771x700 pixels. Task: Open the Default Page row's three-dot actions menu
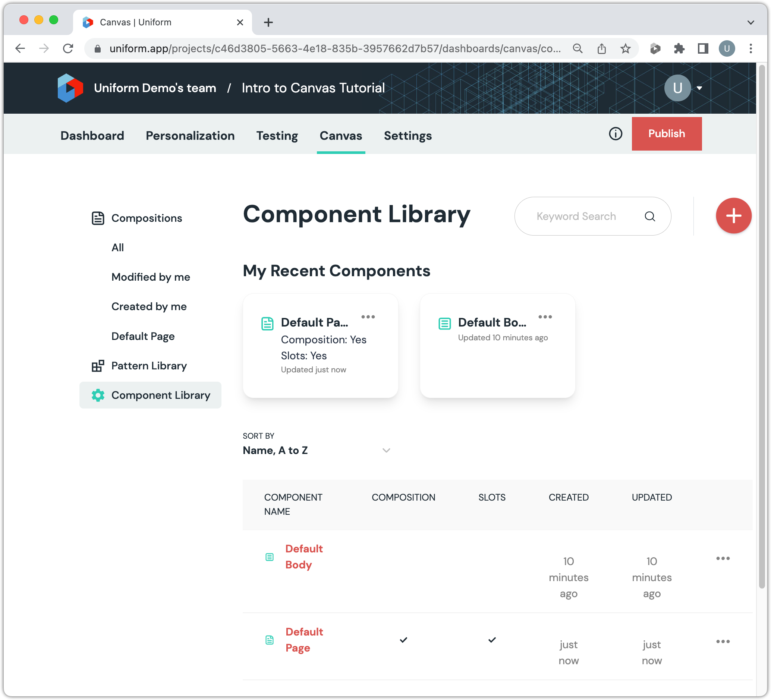click(x=723, y=641)
